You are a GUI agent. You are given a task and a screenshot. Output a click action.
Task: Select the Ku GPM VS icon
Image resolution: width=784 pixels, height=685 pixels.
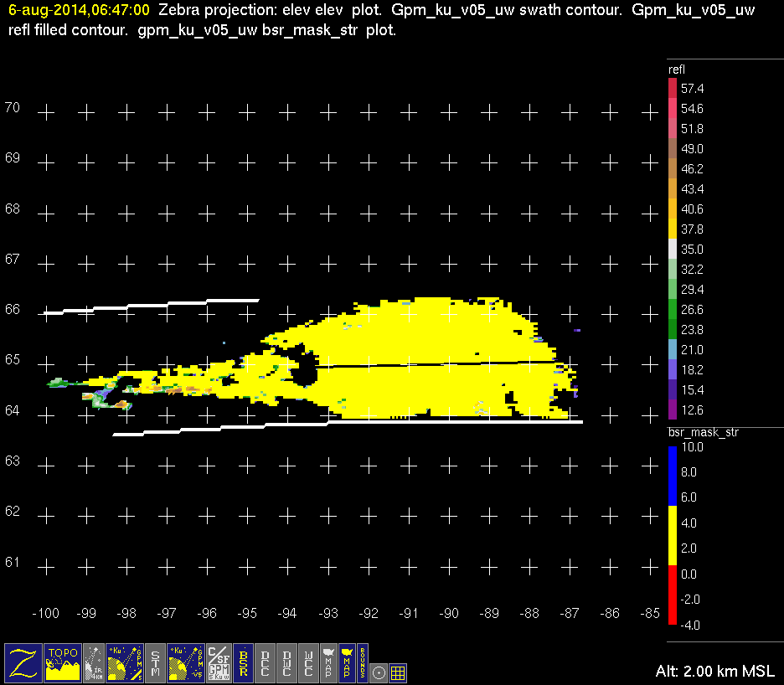tap(185, 662)
